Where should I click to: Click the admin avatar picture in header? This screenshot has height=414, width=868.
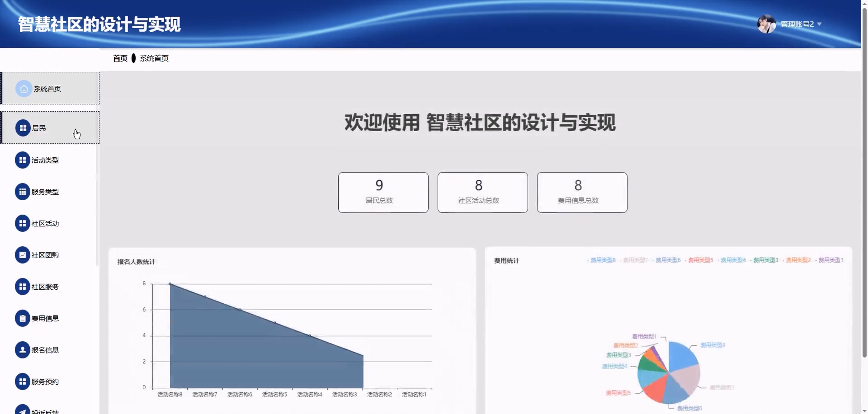click(766, 24)
